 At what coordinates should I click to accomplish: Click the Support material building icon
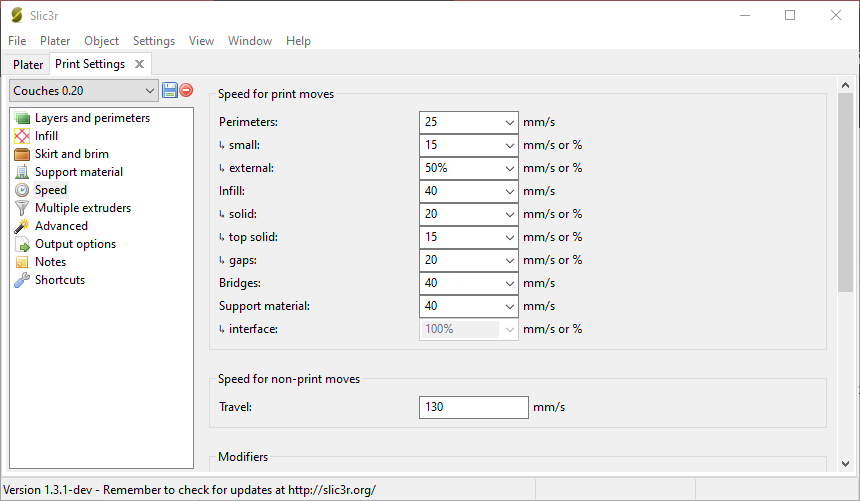(22, 172)
